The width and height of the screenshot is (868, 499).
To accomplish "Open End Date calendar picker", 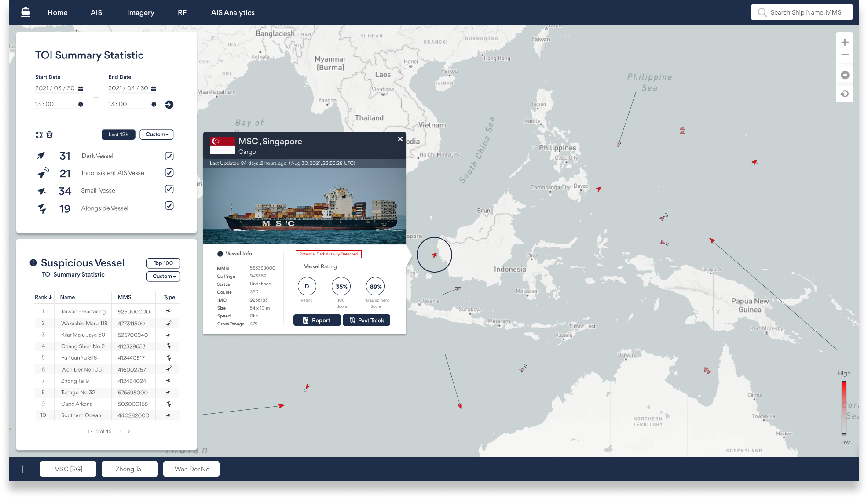I will pos(154,89).
